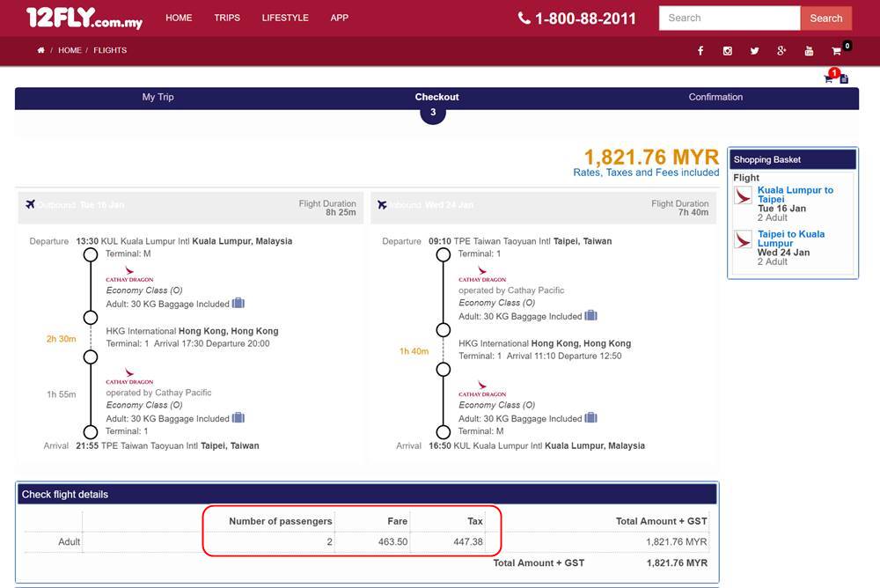Click the outbound flight plane icon
Image resolution: width=880 pixels, height=588 pixels.
coord(30,204)
